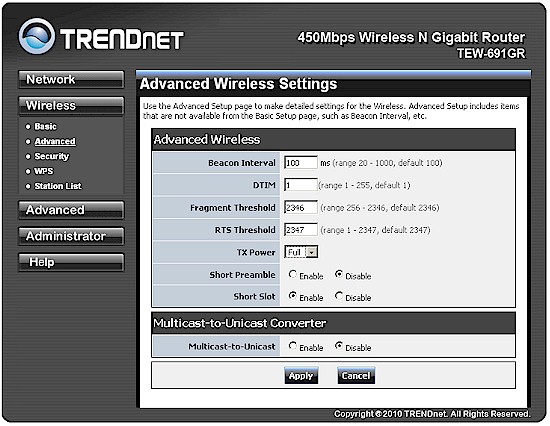Click the Beacon Interval range hint text

tap(387, 163)
